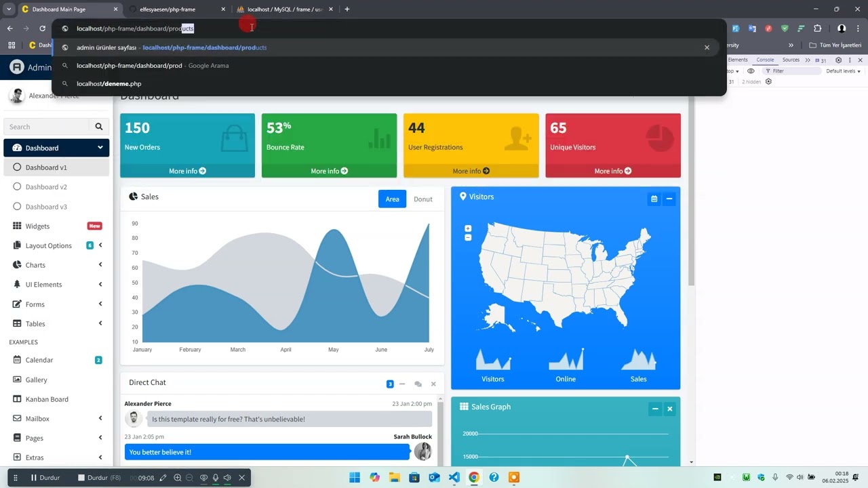868x488 pixels.
Task: Select Dashboard v2 in sidebar
Action: pyautogui.click(x=56, y=187)
